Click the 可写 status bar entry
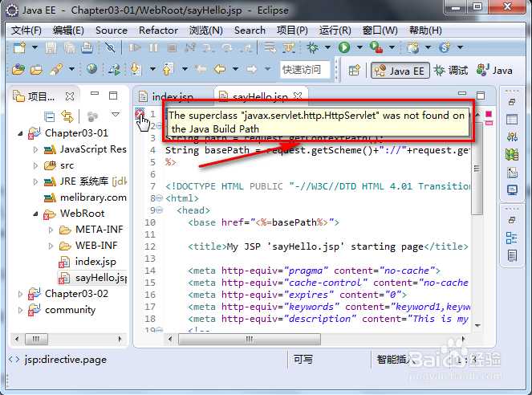The width and height of the screenshot is (532, 395). (x=303, y=360)
